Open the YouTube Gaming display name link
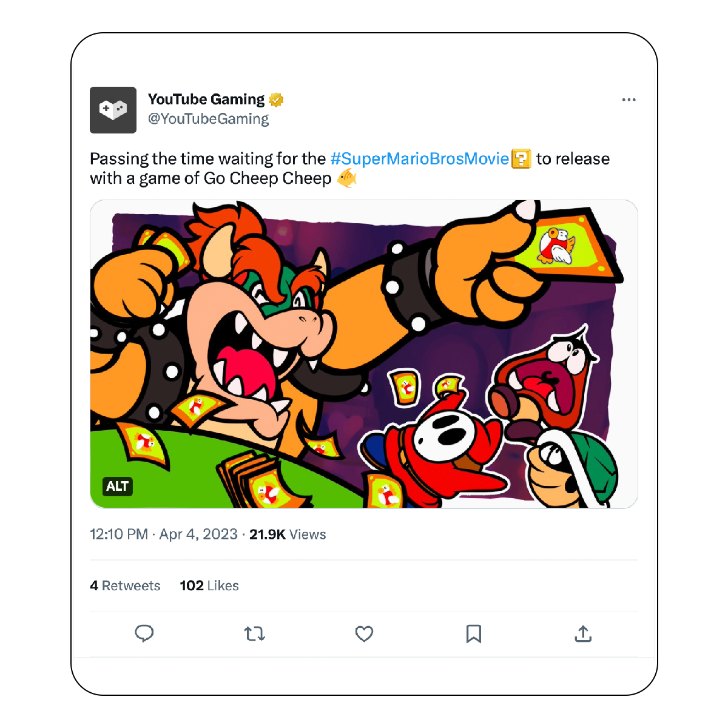The width and height of the screenshot is (728, 728). (206, 99)
